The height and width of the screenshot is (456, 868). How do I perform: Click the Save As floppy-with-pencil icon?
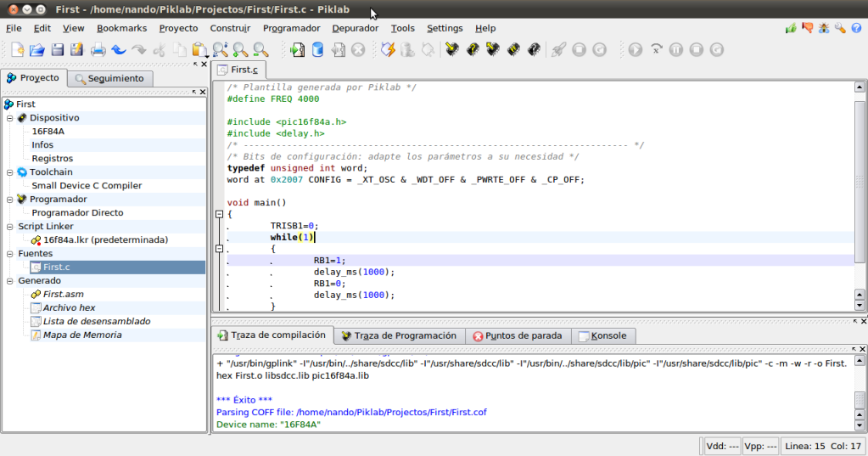76,50
